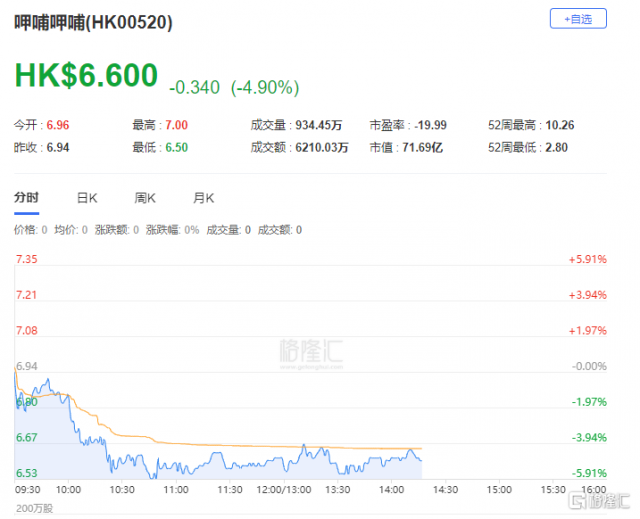640x519 pixels.
Task: Click the percentage change (-4.90%)
Action: click(265, 87)
